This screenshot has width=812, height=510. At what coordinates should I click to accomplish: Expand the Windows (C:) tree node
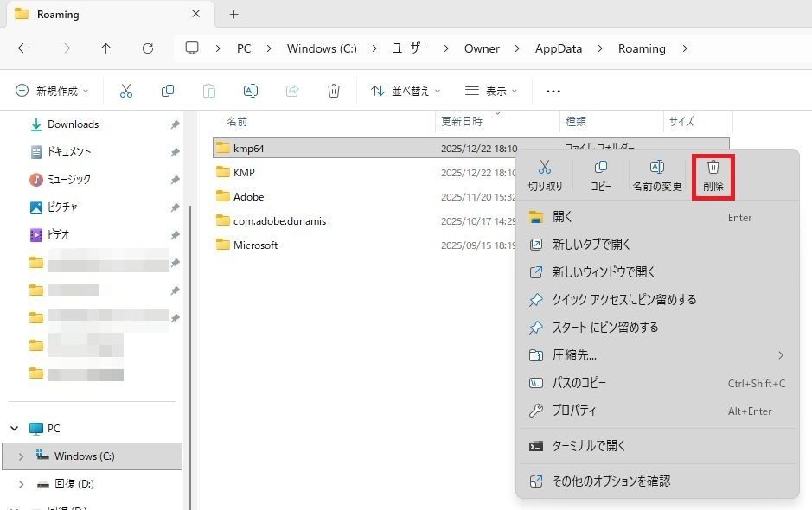pyautogui.click(x=21, y=456)
